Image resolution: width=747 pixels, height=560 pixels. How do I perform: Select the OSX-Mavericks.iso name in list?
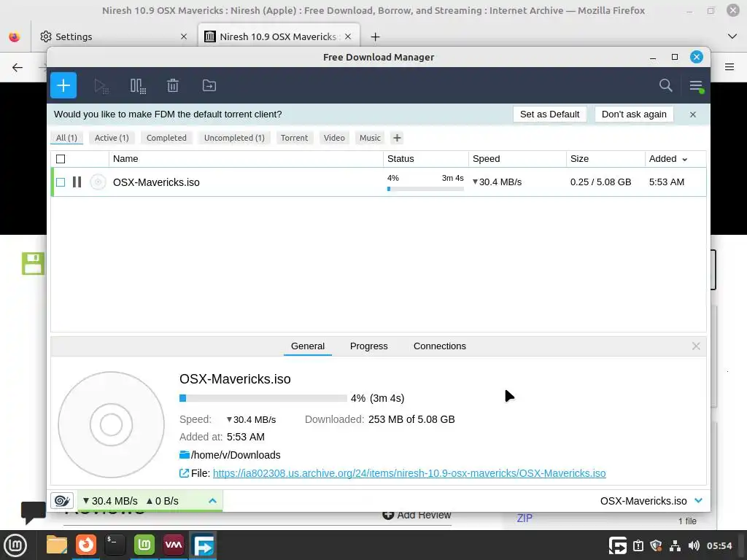pos(156,182)
